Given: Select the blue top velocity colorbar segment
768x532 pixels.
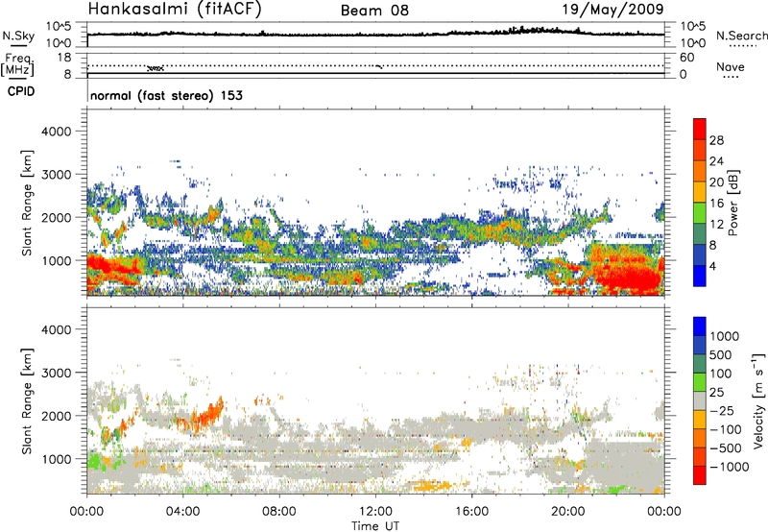Looking at the screenshot, I should [x=700, y=326].
